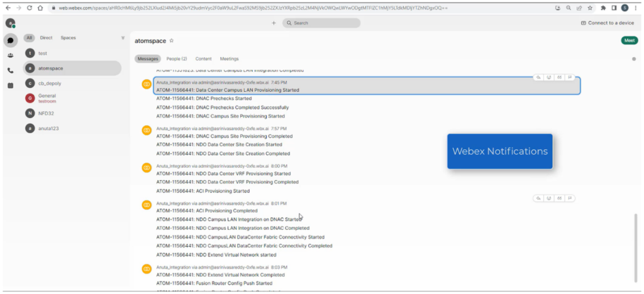Open the General testroom space
The height and width of the screenshot is (294, 644).
(x=72, y=98)
